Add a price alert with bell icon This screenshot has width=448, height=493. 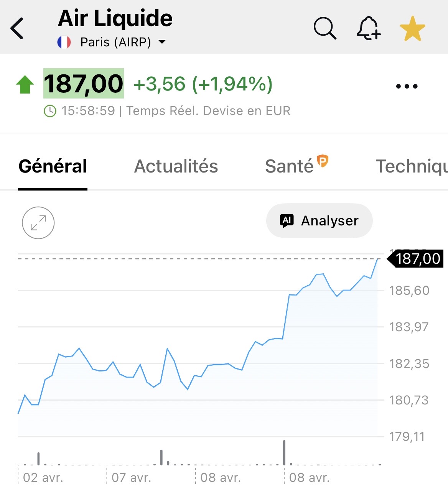(x=368, y=28)
